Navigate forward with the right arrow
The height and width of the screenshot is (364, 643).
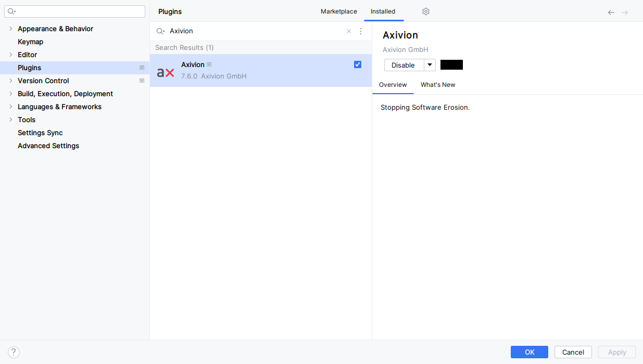click(x=625, y=12)
